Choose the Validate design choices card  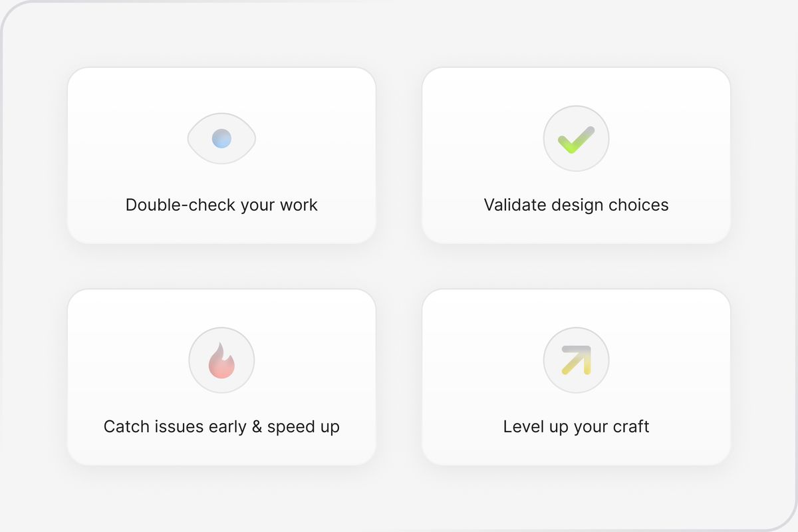point(576,156)
